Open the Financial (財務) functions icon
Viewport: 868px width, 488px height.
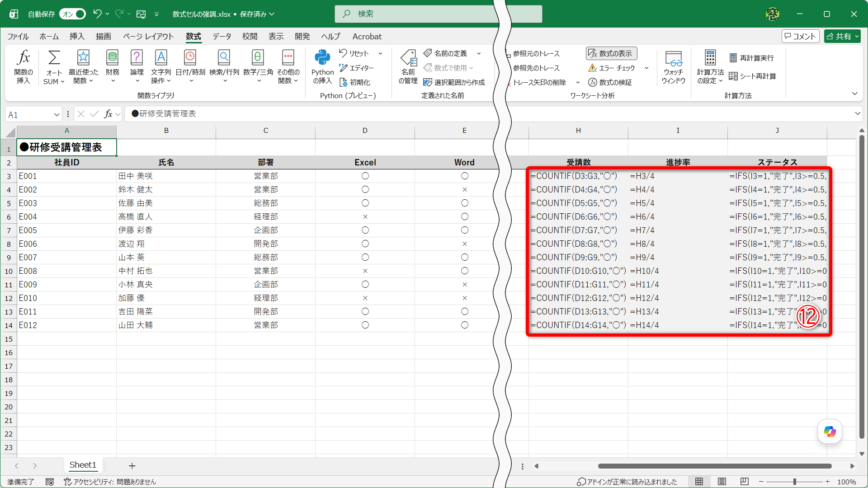pyautogui.click(x=113, y=67)
